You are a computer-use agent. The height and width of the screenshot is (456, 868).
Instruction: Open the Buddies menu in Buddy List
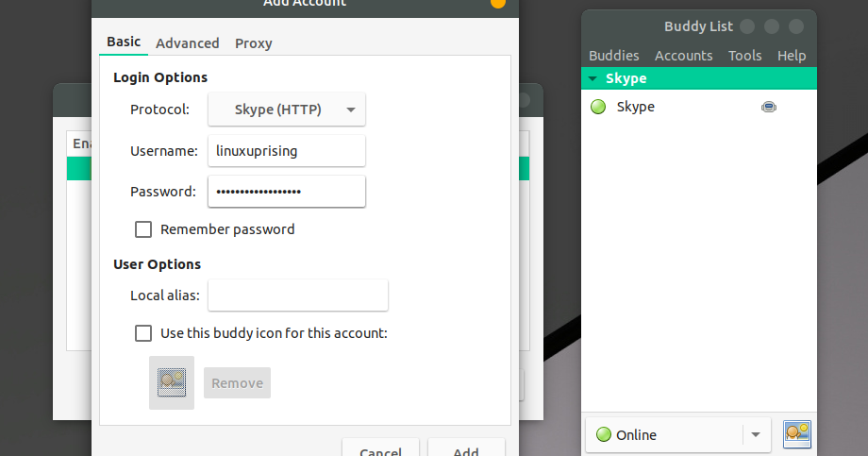pos(613,56)
